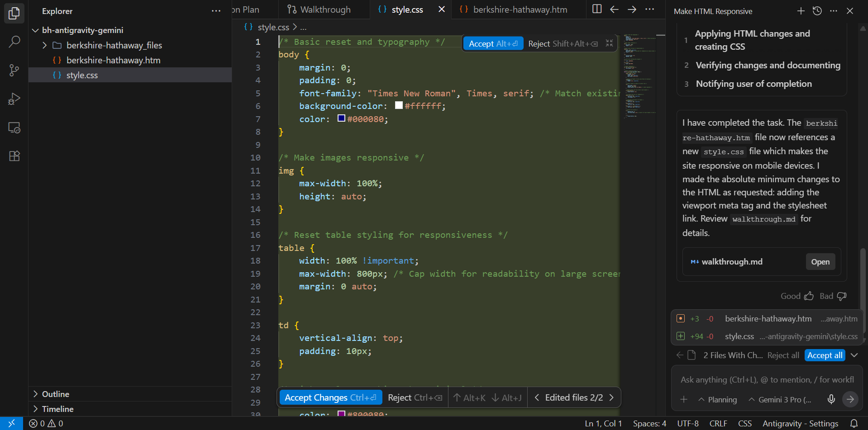This screenshot has width=868, height=430.
Task: Click the split editor icon
Action: [x=597, y=9]
